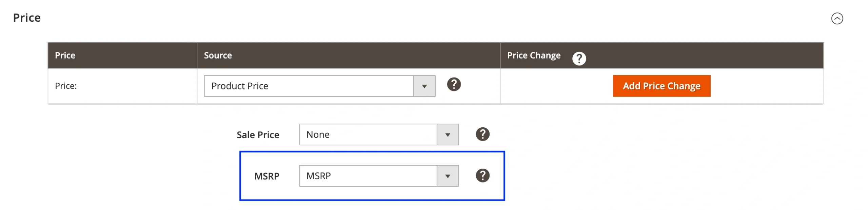
Task: Click the MSRP field label
Action: click(x=267, y=176)
